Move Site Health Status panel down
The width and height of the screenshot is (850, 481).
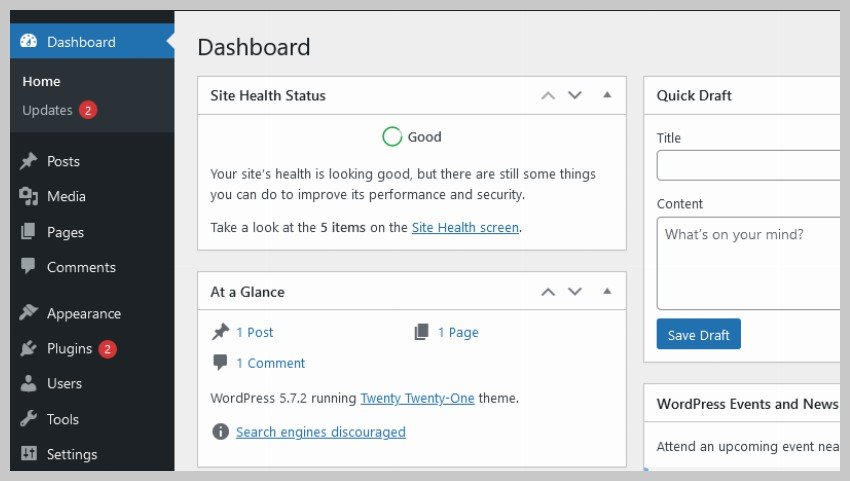[575, 95]
